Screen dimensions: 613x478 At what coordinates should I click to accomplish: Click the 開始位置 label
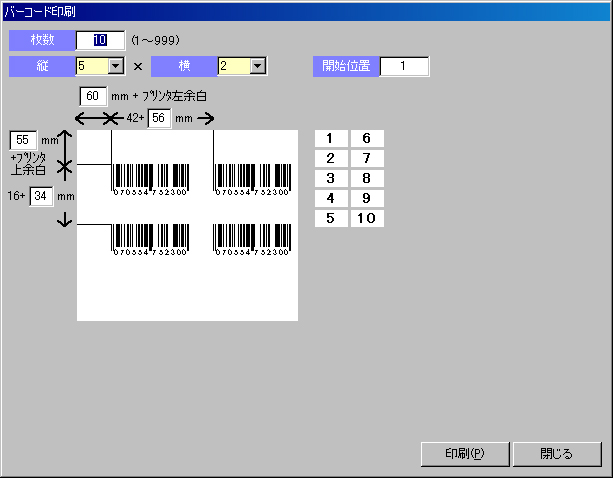(x=346, y=66)
